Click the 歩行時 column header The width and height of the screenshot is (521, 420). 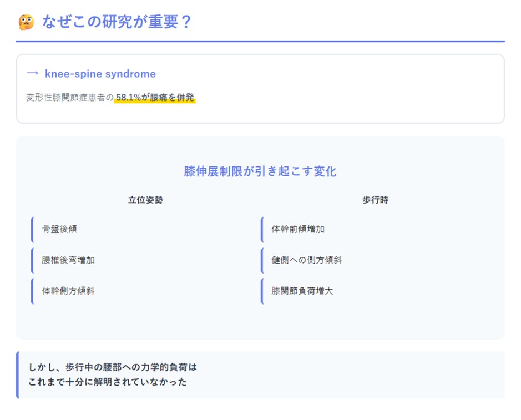(375, 200)
